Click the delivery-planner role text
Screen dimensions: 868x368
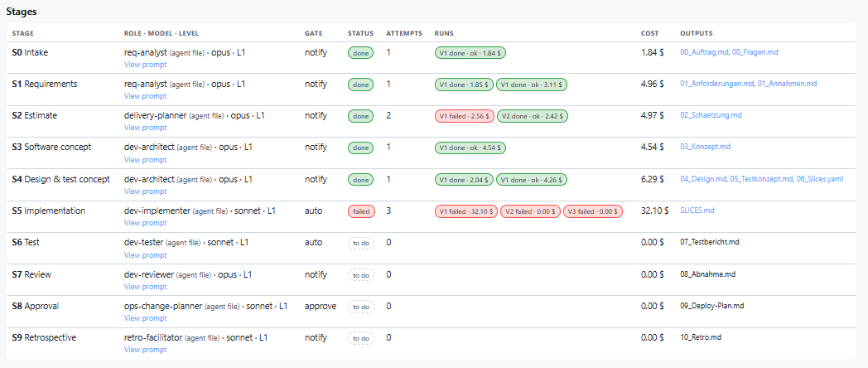pyautogui.click(x=155, y=115)
